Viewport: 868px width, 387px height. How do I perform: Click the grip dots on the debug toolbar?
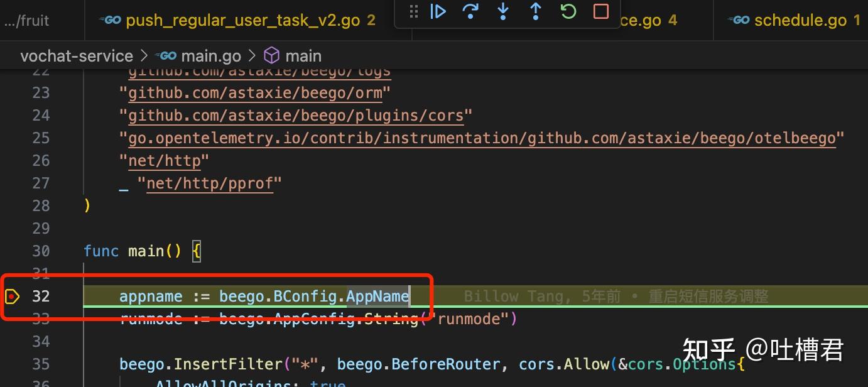click(413, 11)
